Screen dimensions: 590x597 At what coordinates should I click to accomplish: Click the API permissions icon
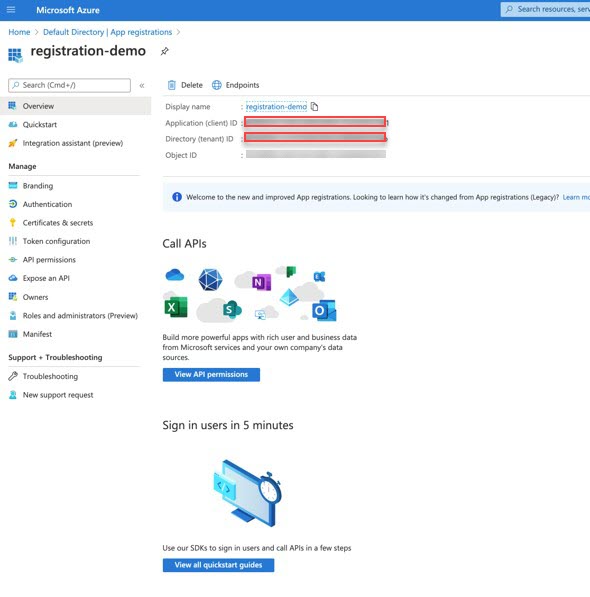click(x=13, y=260)
